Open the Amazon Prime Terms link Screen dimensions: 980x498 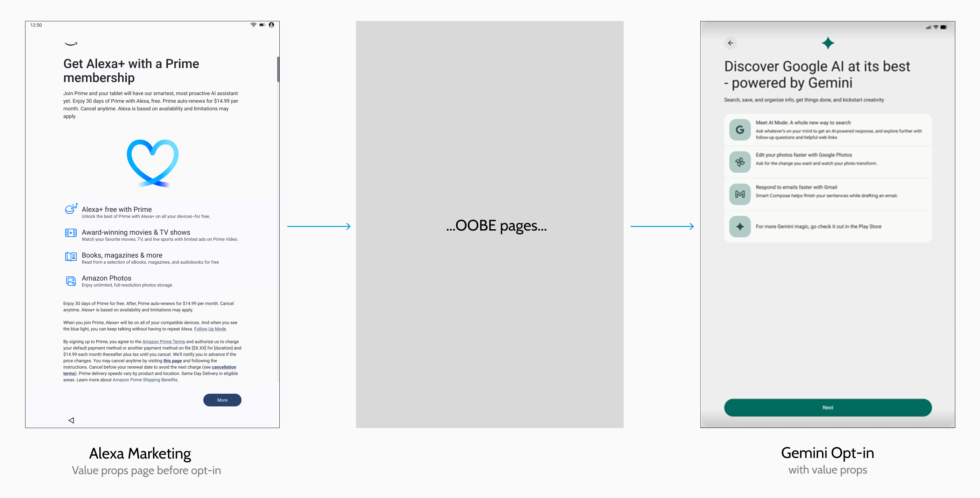pos(164,342)
